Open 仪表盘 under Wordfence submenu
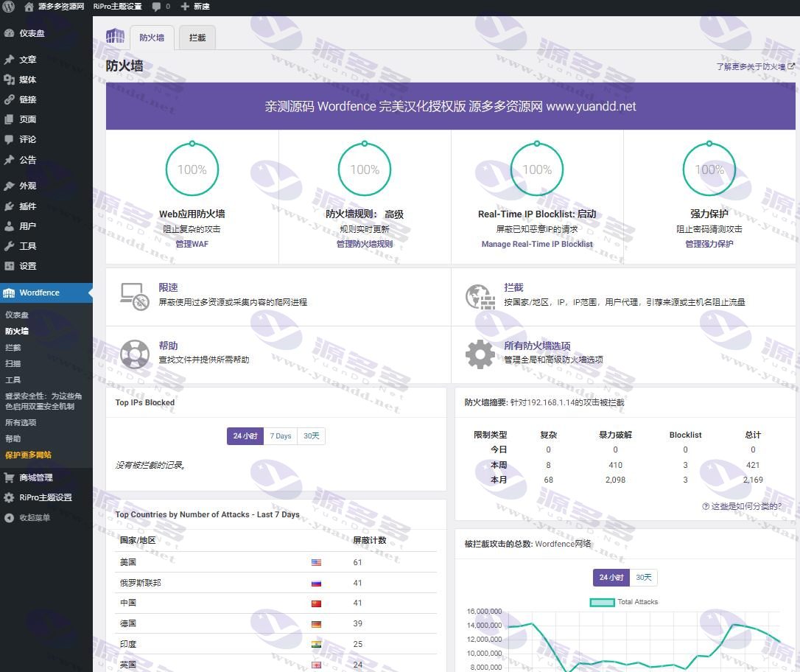800x672 pixels. click(x=17, y=315)
